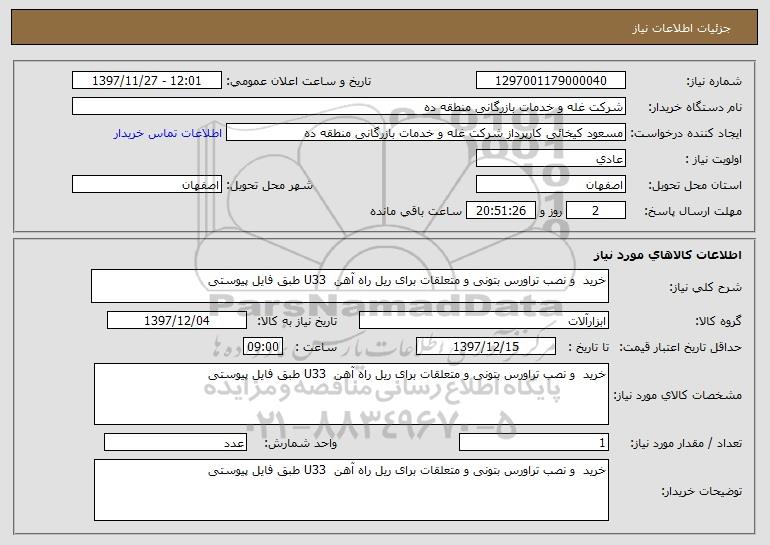Click the گروه کالا label
The image size is (770, 545).
coord(718,321)
